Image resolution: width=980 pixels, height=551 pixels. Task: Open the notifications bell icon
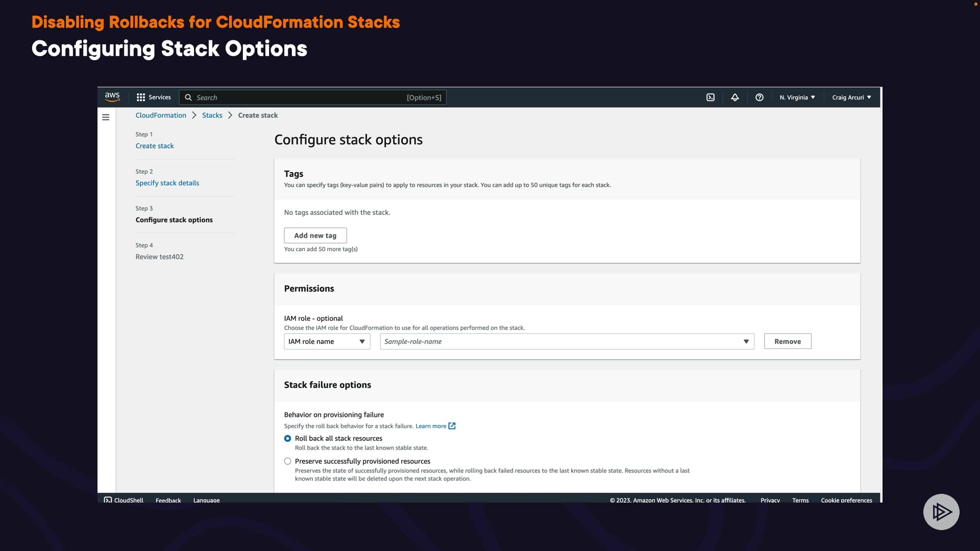734,97
